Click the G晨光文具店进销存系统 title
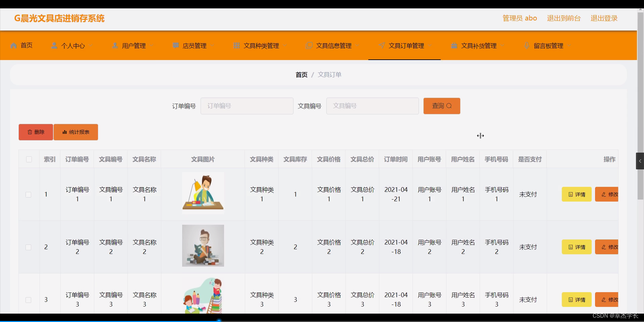This screenshot has height=322, width=644. (59, 18)
